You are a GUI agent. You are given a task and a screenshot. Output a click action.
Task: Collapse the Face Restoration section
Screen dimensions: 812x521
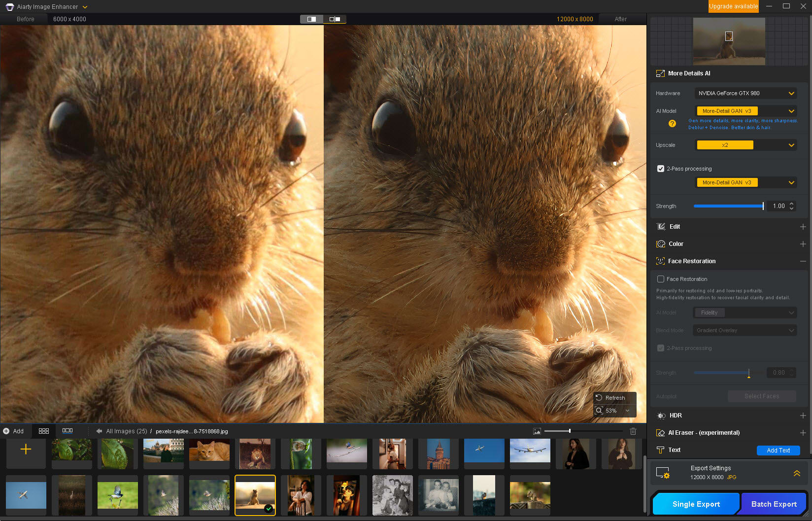pos(803,261)
